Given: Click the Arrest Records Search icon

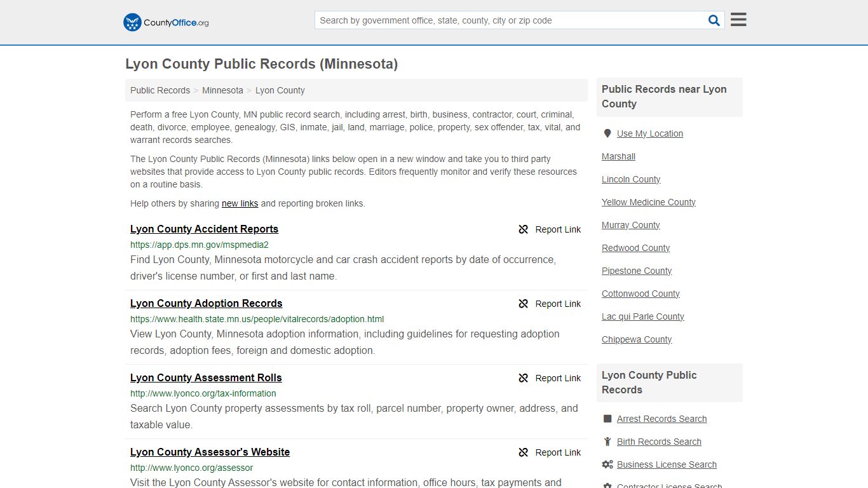Looking at the screenshot, I should click(x=607, y=419).
